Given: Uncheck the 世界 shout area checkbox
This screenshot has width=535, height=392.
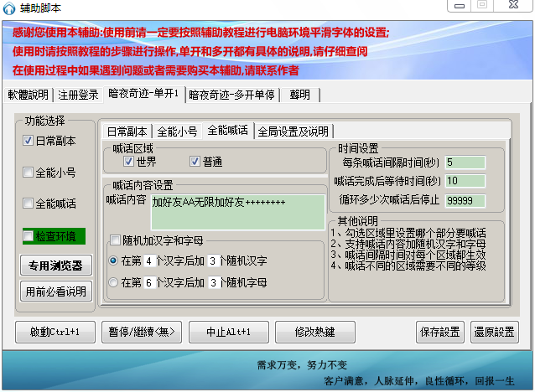Looking at the screenshot, I should (x=129, y=162).
